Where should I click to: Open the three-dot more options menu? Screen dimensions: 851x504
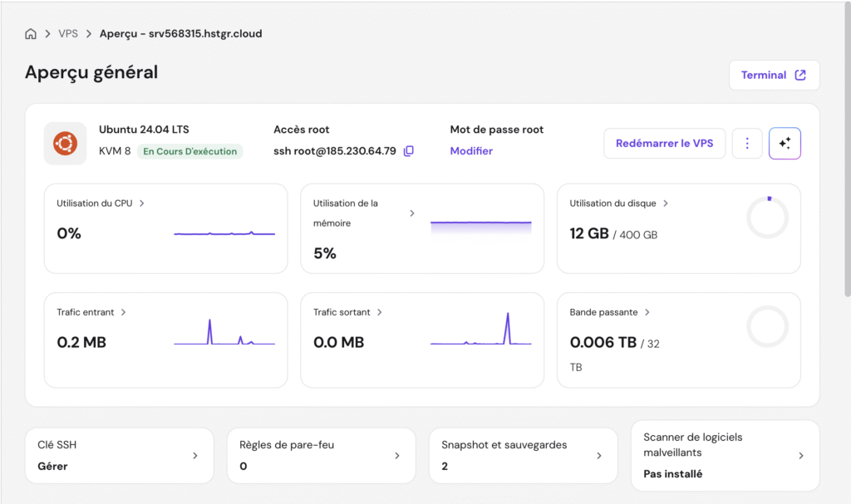[746, 144]
